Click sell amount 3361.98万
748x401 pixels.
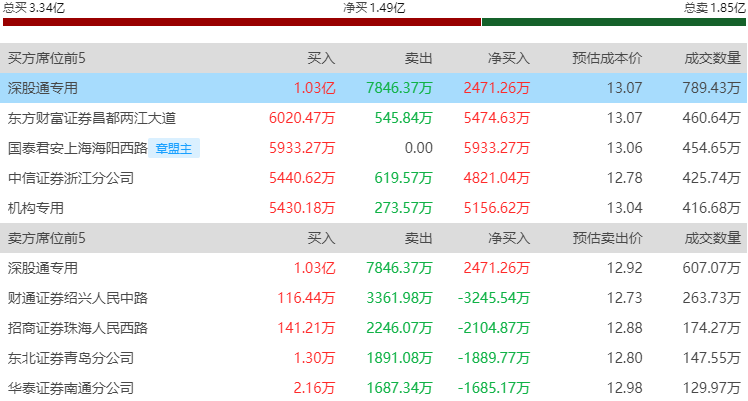coord(399,298)
